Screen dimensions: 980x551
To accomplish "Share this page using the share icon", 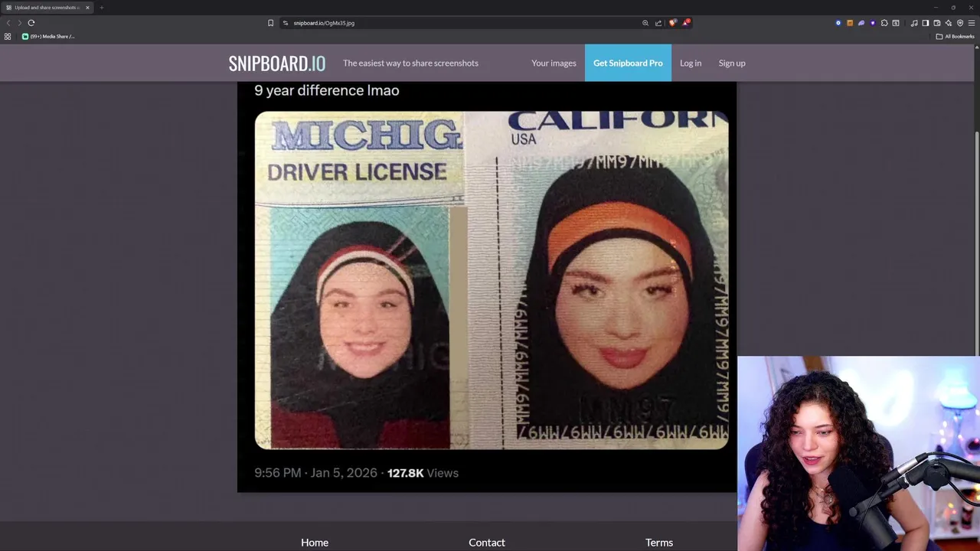I will 658,23.
